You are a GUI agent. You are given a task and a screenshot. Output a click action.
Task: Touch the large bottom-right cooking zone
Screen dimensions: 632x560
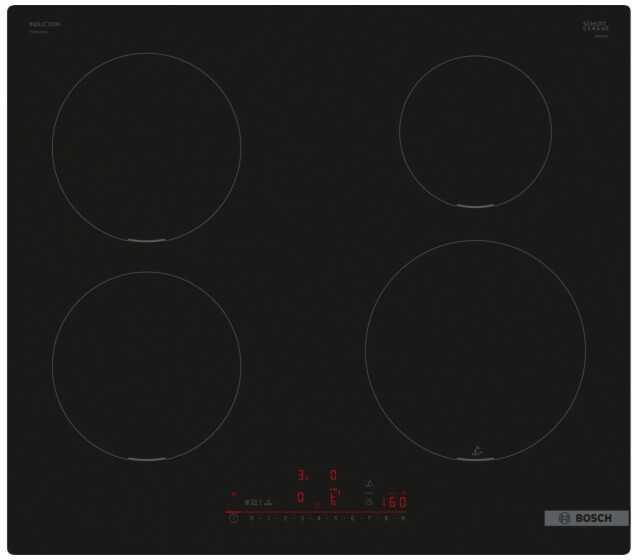474,349
